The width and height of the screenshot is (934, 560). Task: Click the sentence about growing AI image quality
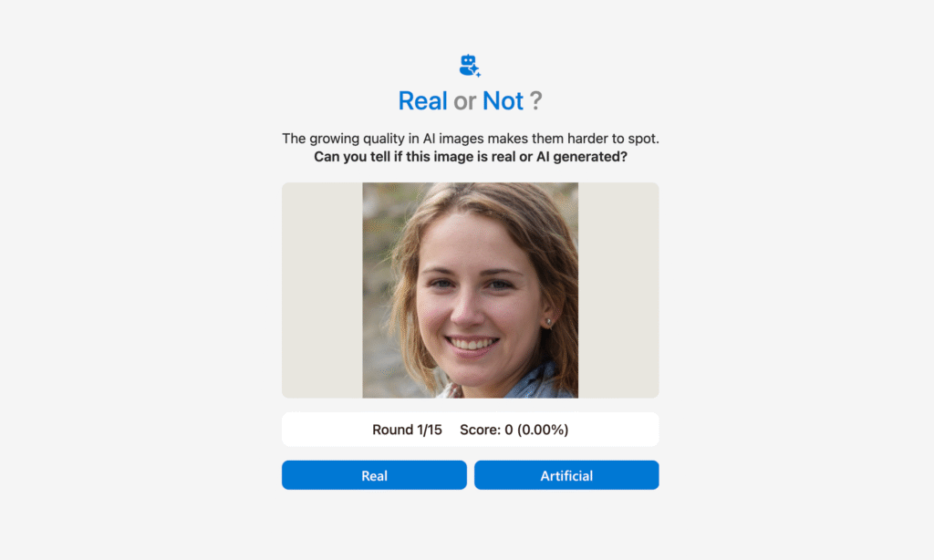[471, 139]
